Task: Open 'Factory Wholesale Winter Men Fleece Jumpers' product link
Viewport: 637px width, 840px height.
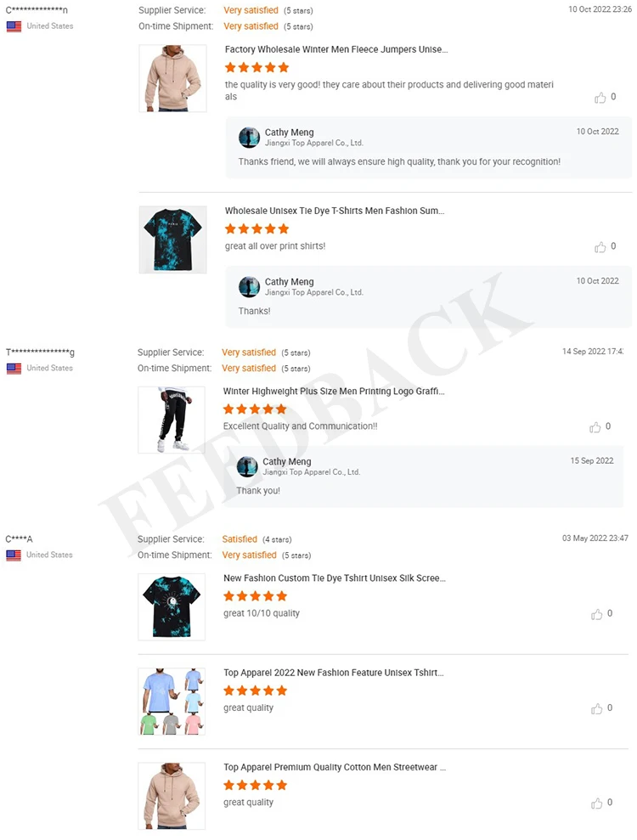Action: [336, 49]
